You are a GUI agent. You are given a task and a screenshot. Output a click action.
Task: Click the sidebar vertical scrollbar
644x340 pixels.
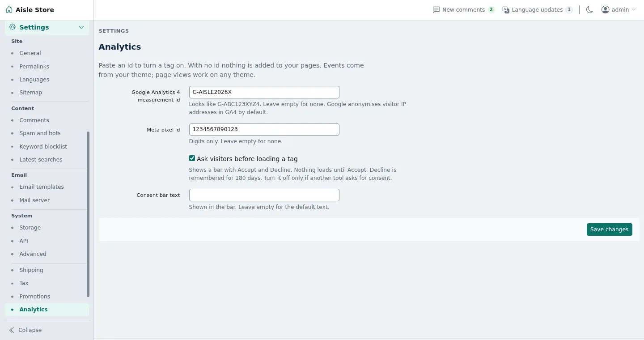tap(88, 214)
